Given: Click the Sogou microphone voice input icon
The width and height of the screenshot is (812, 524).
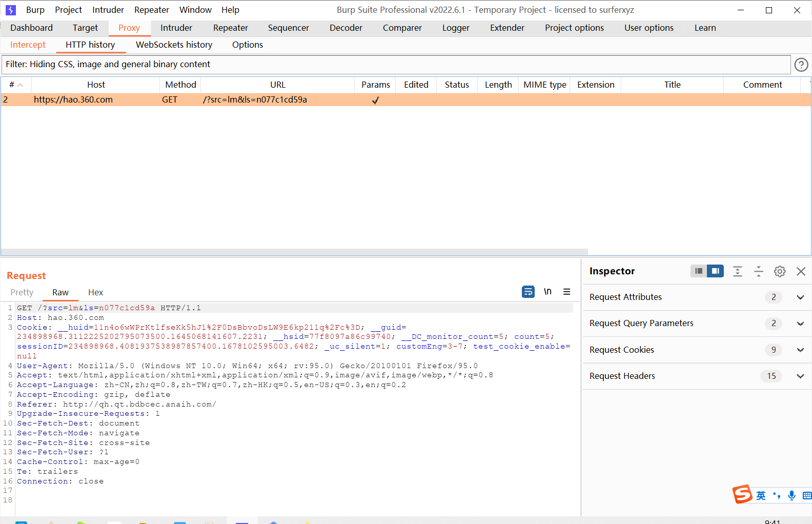Looking at the screenshot, I should (792, 495).
